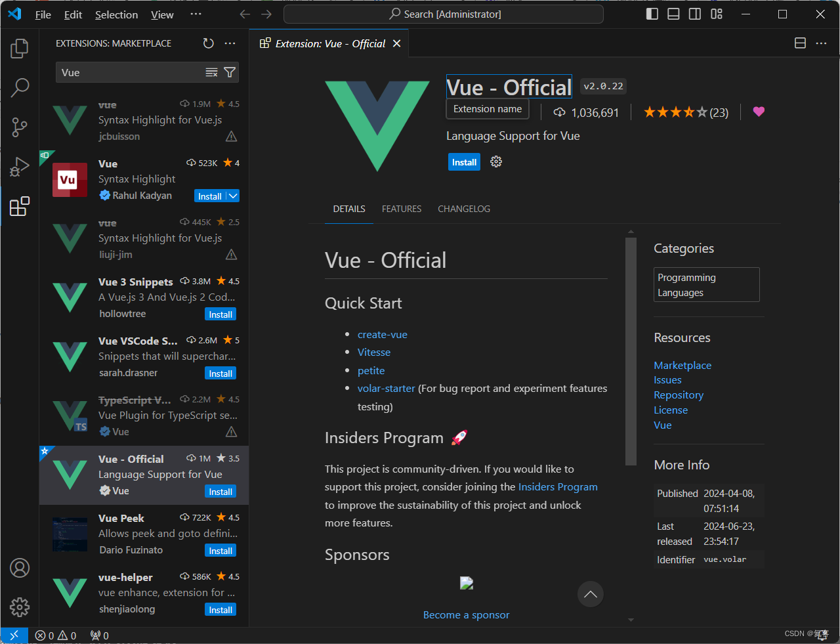
Task: Install the Vue Peek extension
Action: (x=220, y=551)
